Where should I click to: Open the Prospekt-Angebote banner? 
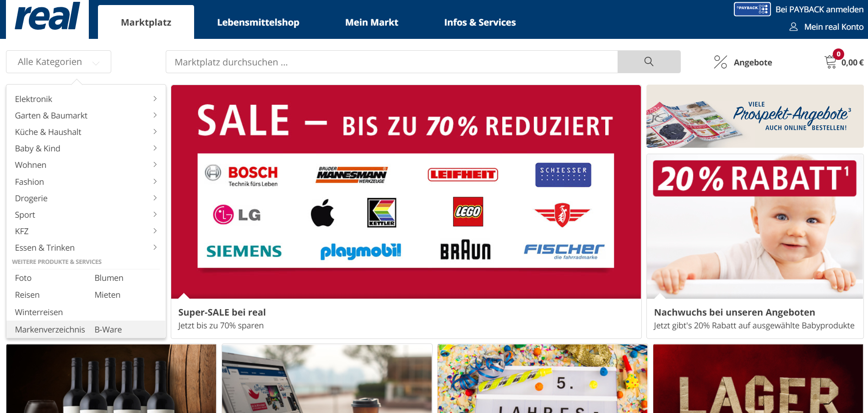tap(755, 116)
